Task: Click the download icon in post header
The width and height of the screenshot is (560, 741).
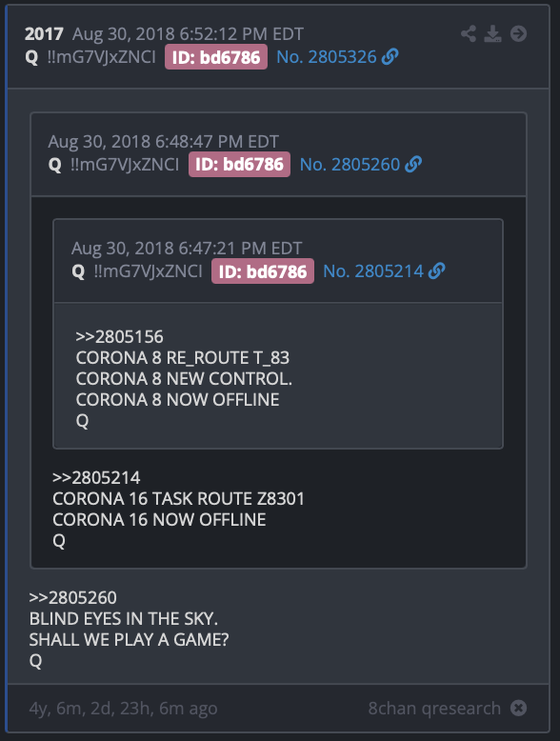Action: tap(493, 33)
